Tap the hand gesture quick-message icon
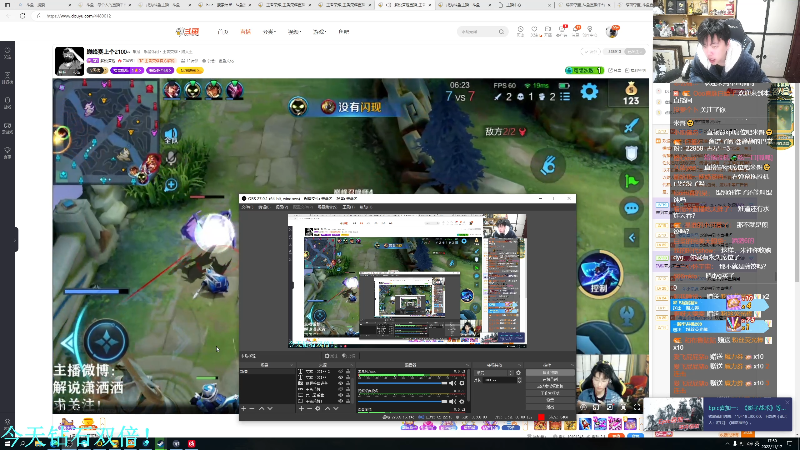The image size is (800, 450). click(548, 165)
